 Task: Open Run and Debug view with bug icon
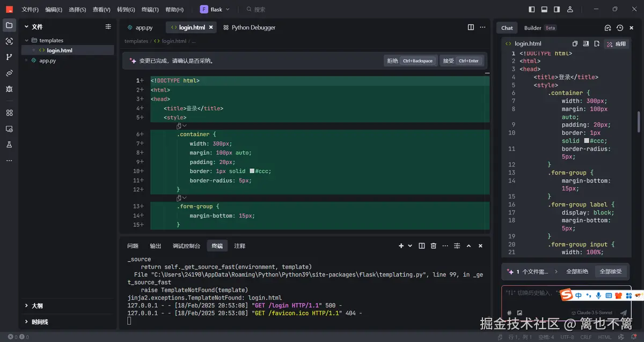point(9,89)
